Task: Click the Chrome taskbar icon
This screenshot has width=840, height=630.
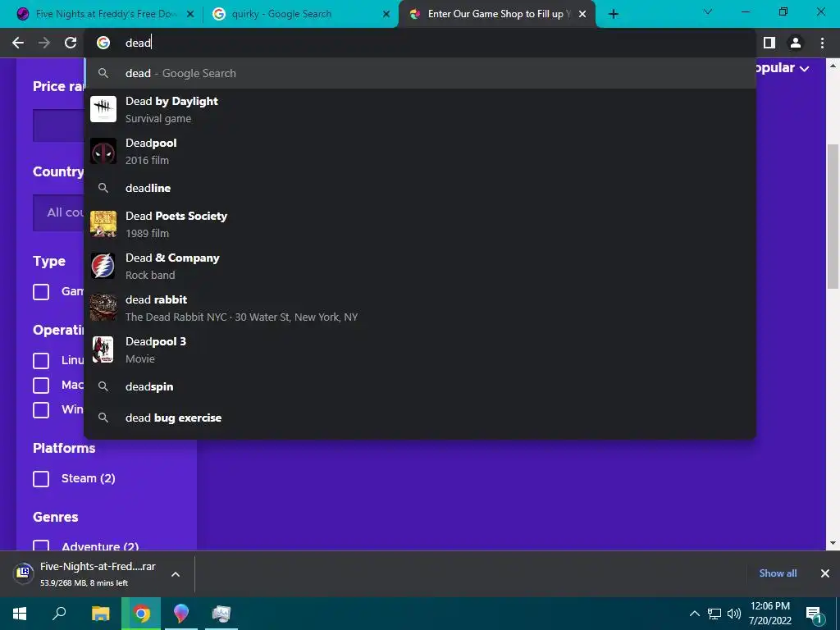Action: tap(141, 614)
